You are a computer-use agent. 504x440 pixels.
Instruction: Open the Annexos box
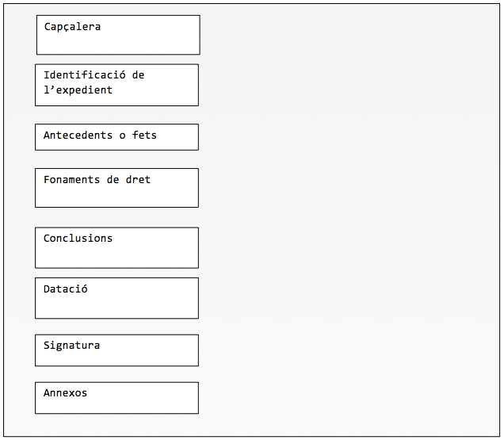pos(117,398)
